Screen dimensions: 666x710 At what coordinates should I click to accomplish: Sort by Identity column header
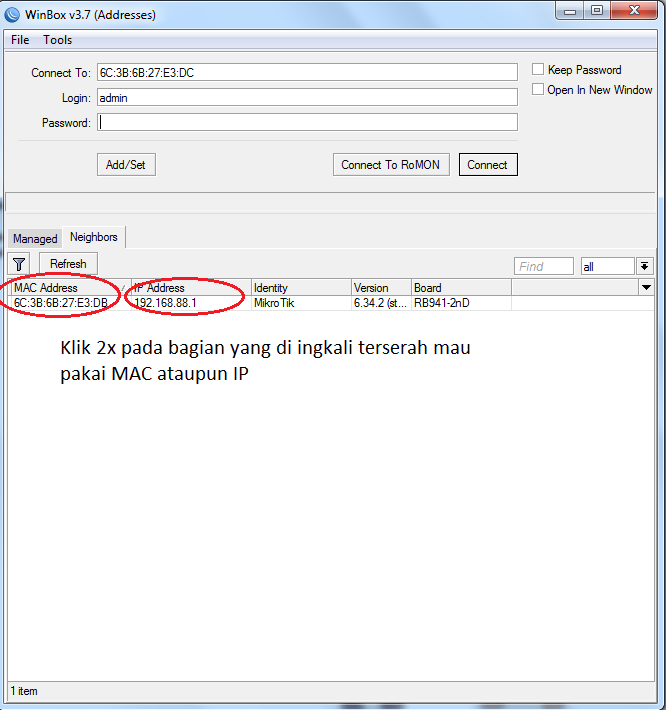(x=301, y=288)
